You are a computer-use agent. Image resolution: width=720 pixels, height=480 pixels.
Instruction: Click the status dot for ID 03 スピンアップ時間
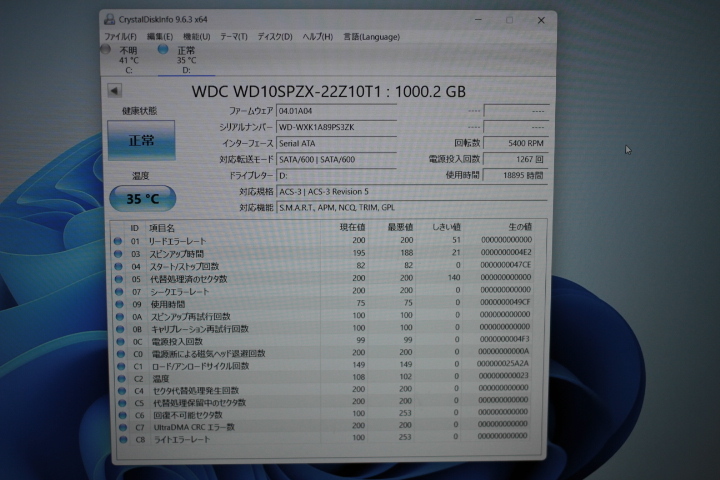point(118,254)
